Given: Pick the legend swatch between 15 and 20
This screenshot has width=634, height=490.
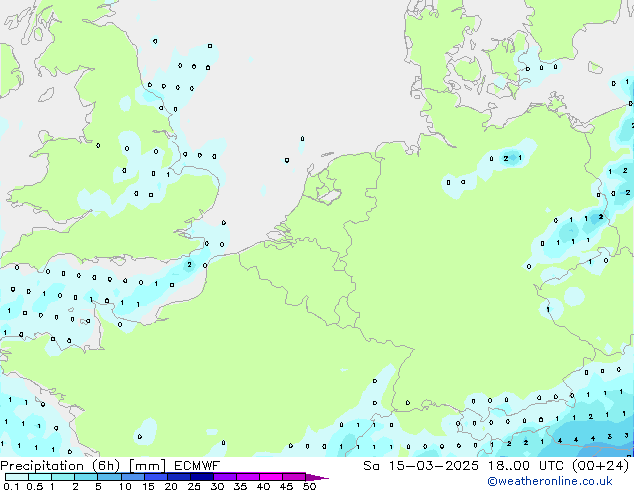Looking at the screenshot, I should click(x=155, y=477).
